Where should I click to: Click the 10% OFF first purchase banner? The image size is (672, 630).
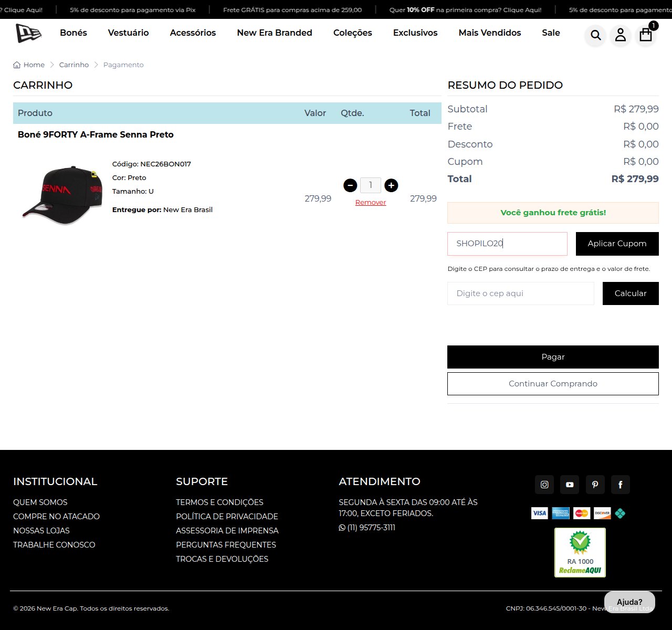click(x=465, y=10)
